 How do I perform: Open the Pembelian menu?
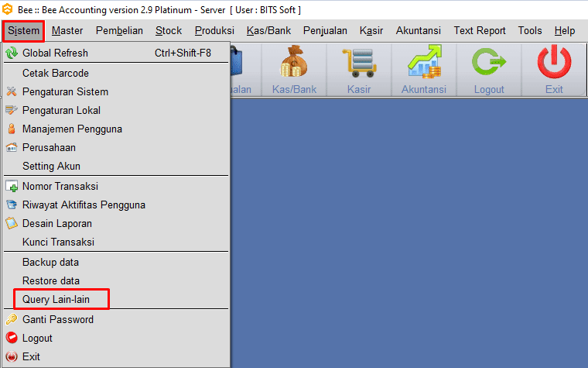pyautogui.click(x=119, y=30)
